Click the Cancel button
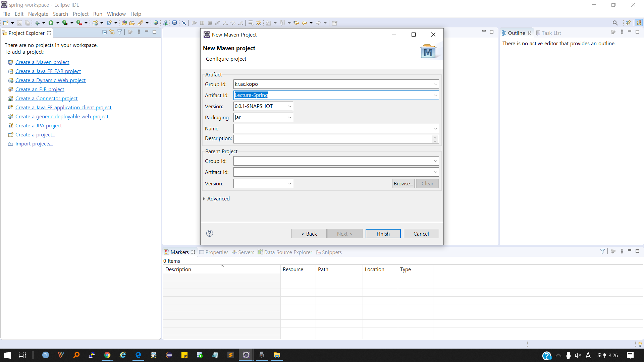This screenshot has width=644, height=362. (x=421, y=234)
